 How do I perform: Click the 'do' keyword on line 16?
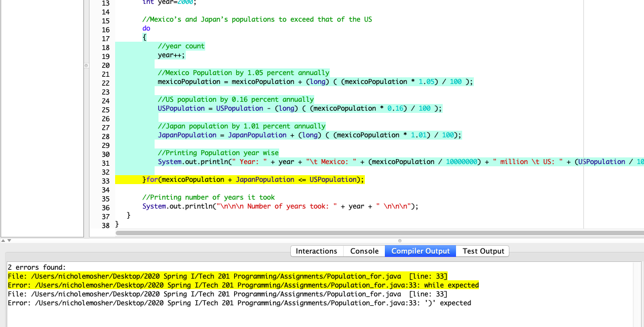pos(146,28)
